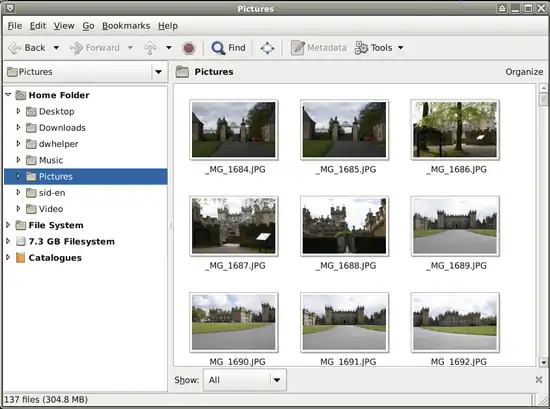Go up one folder level arrow
The height and width of the screenshot is (409, 550).
coord(150,48)
